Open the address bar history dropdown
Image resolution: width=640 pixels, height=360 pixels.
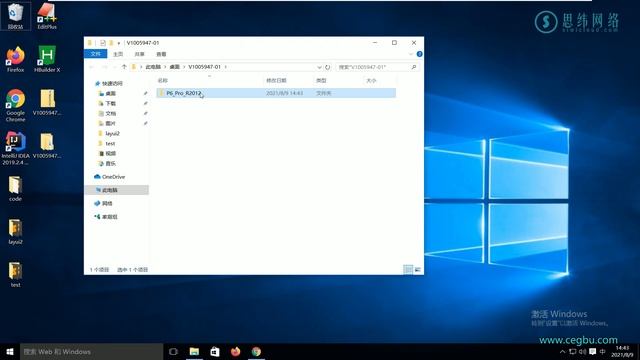pos(319,67)
